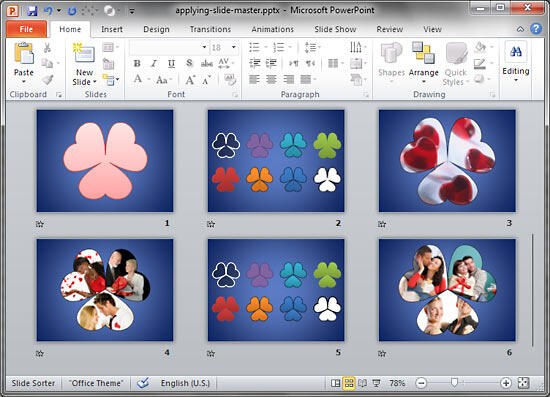Open Customize Quick Access Toolbar dropdown
The image size is (550, 397).
pyautogui.click(x=132, y=12)
